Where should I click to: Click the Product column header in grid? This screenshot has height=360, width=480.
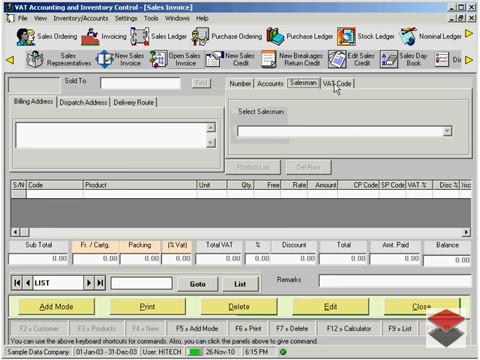click(140, 185)
